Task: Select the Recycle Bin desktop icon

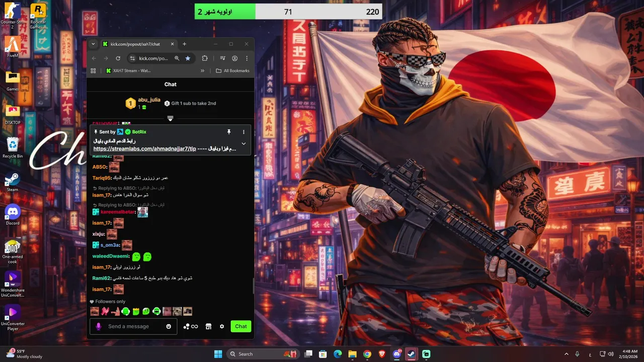Action: click(x=13, y=148)
